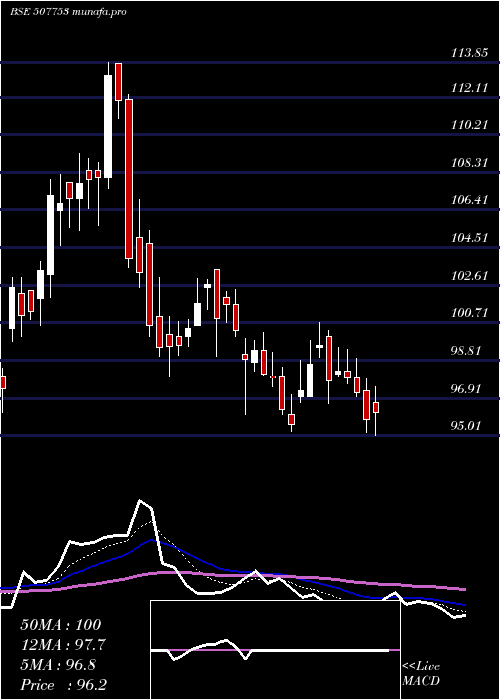Viewport: 500px width, 700px height.
Task: Click the 112.11 price level label
Action: [x=468, y=88]
